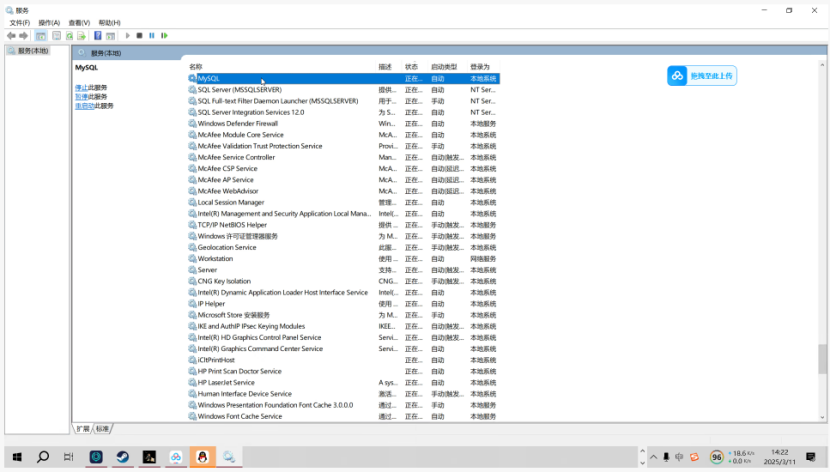Select SQL Server Integration Services 12.0

344,112
